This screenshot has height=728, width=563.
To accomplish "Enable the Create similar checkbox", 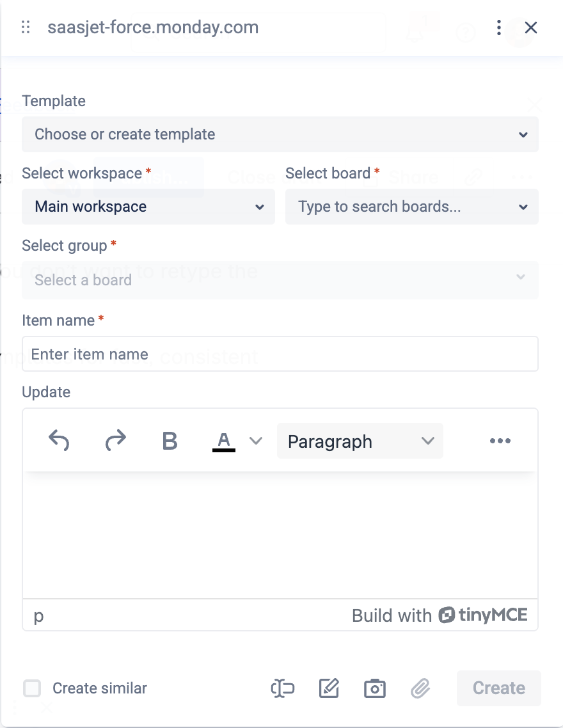I will coord(32,688).
